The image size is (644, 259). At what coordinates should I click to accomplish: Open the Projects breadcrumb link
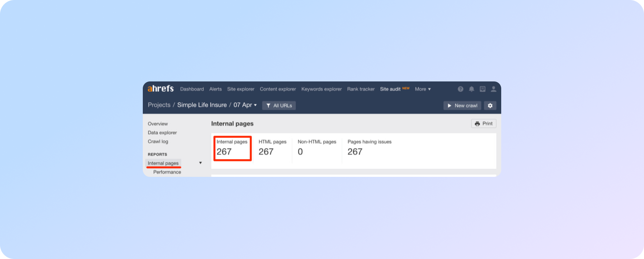coord(159,105)
